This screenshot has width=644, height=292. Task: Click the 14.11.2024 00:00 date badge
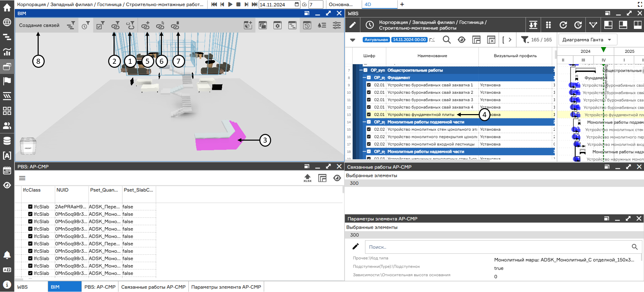point(410,40)
